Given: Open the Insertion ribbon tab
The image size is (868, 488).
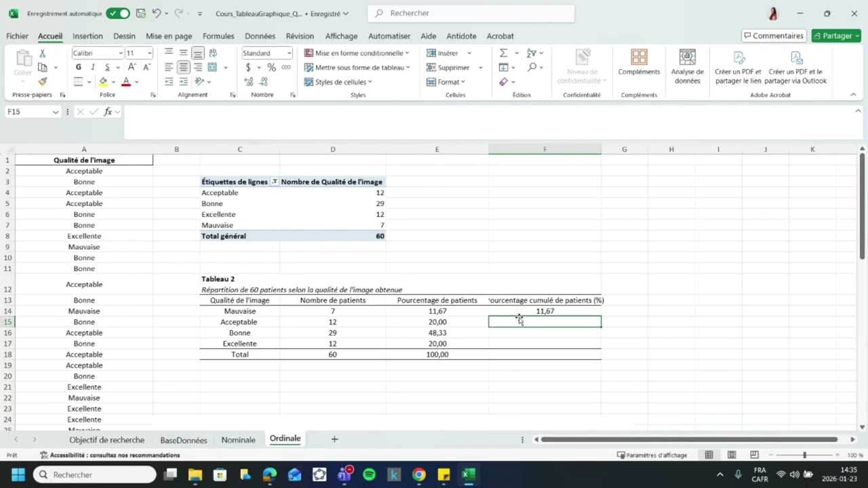Looking at the screenshot, I should (x=87, y=36).
